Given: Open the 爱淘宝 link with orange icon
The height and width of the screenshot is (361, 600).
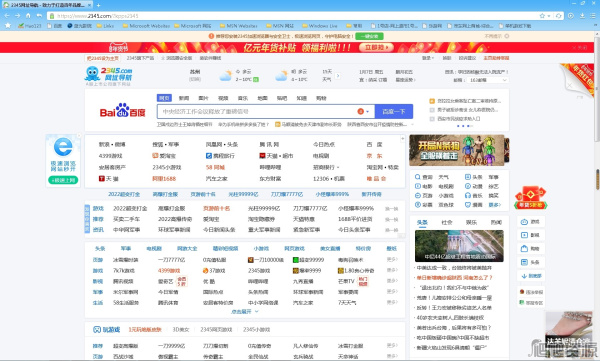Looking at the screenshot, I should coord(164,156).
